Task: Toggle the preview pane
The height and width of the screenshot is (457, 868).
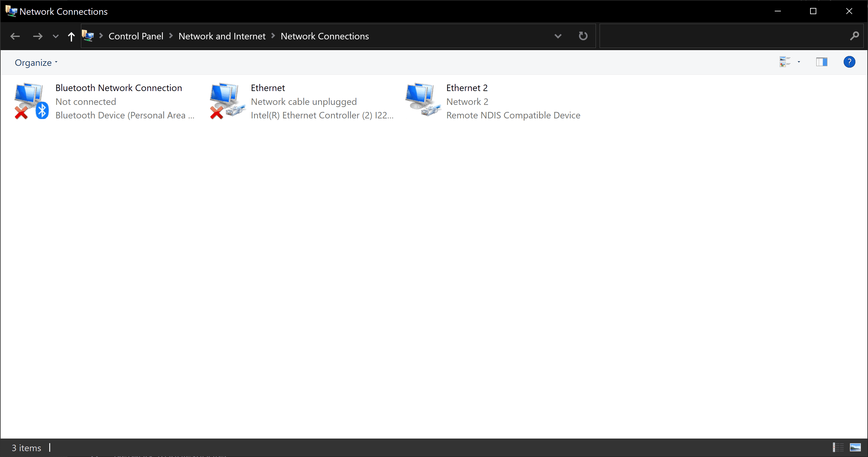Action: pos(822,62)
